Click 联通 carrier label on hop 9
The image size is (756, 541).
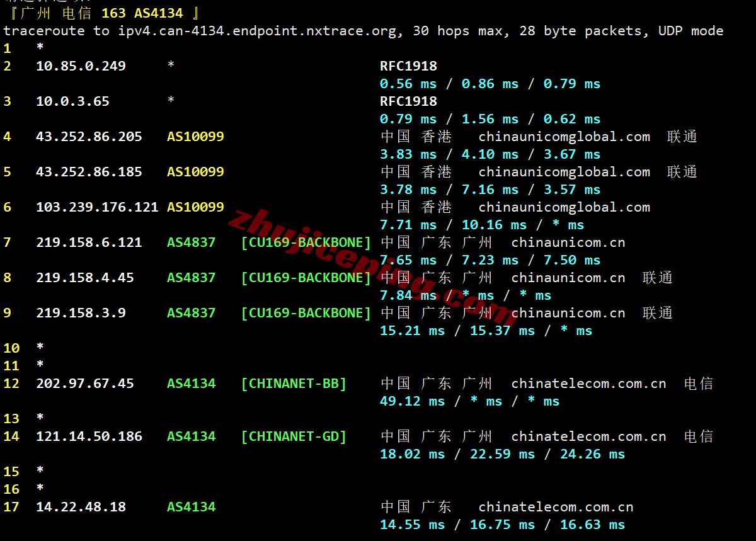coord(658,313)
